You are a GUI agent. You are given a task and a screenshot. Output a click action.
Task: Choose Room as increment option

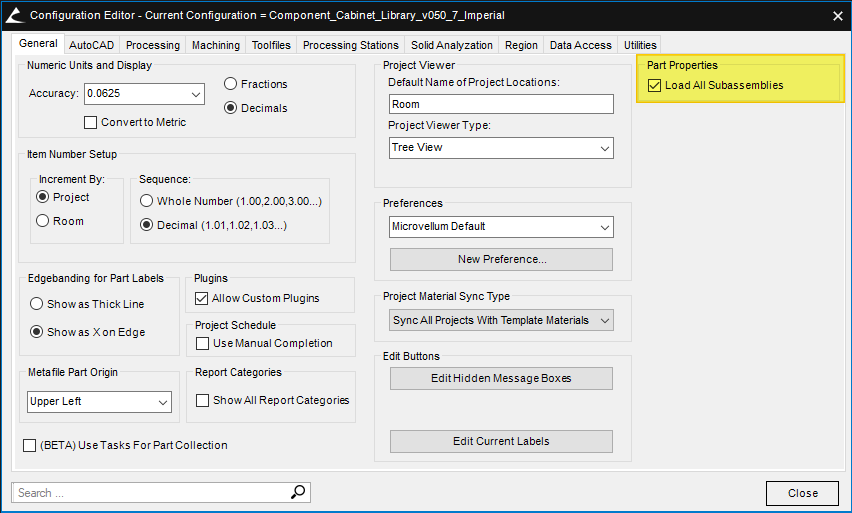pyautogui.click(x=43, y=221)
